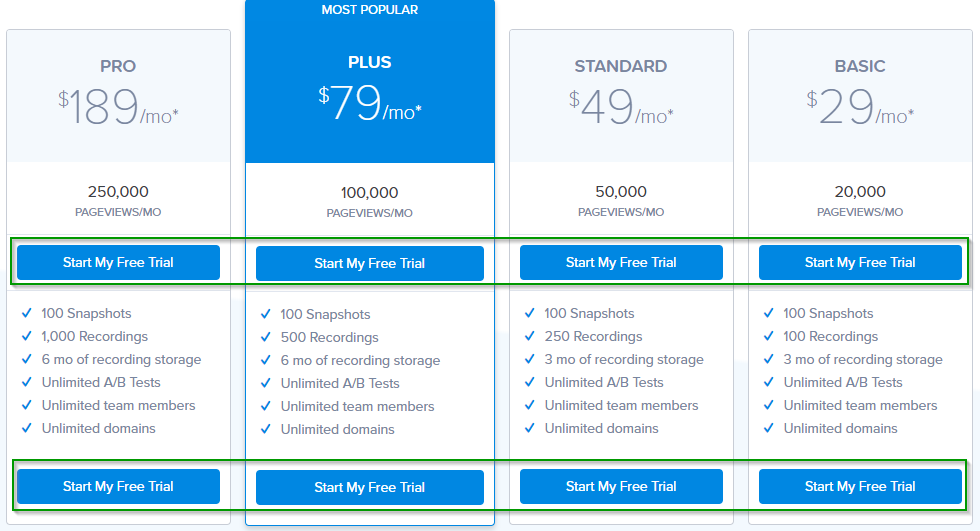Select the checkmark by 250 Recordings
Viewport: 980px width, 531px height.
(529, 337)
